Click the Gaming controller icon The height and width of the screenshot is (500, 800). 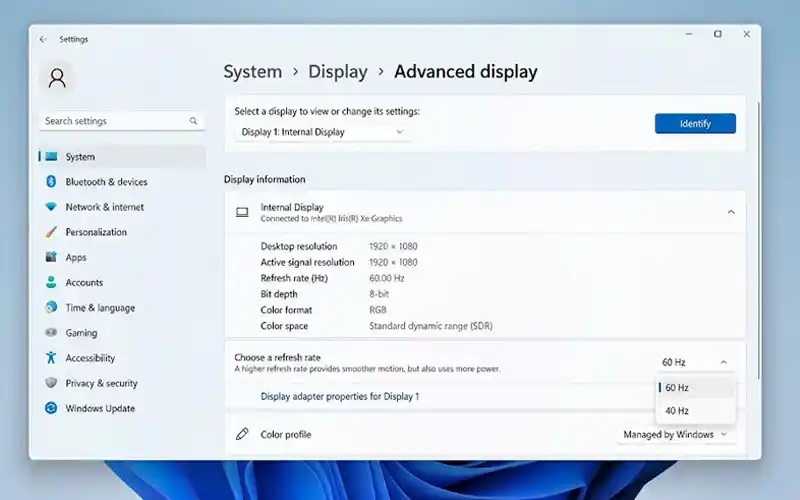(x=51, y=333)
